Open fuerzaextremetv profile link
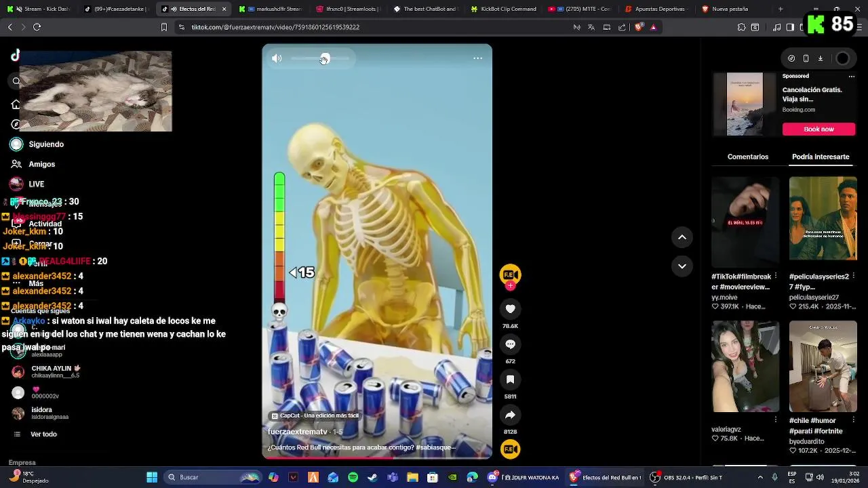Viewport: 868px width, 488px height. (x=298, y=432)
